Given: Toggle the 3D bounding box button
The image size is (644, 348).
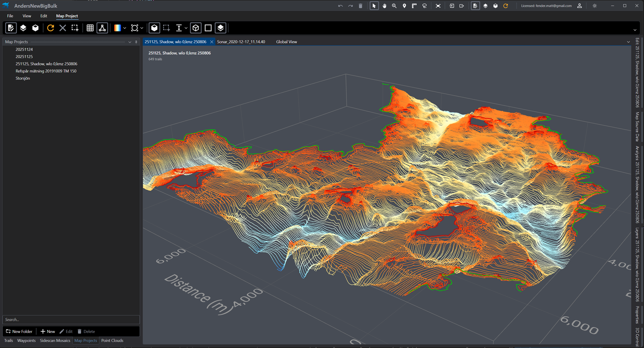Looking at the screenshot, I should pyautogui.click(x=196, y=28).
